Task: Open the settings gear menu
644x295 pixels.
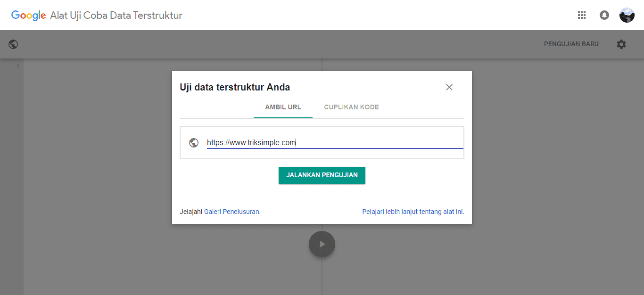Action: coord(621,44)
